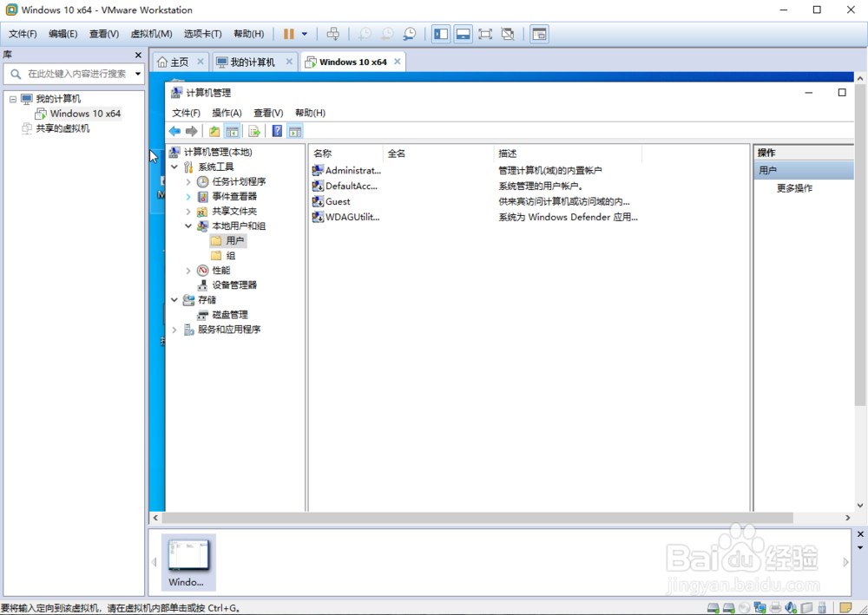868x615 pixels.
Task: Open the 虚拟机(M) menu
Action: [151, 35]
